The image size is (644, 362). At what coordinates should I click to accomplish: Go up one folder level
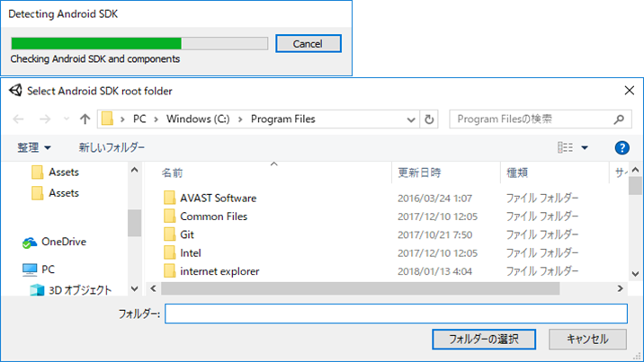85,119
